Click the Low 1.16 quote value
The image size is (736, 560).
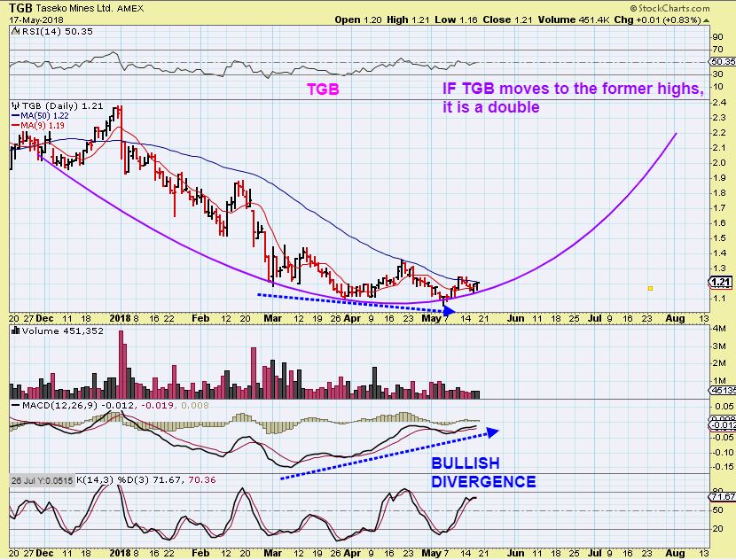(x=456, y=20)
